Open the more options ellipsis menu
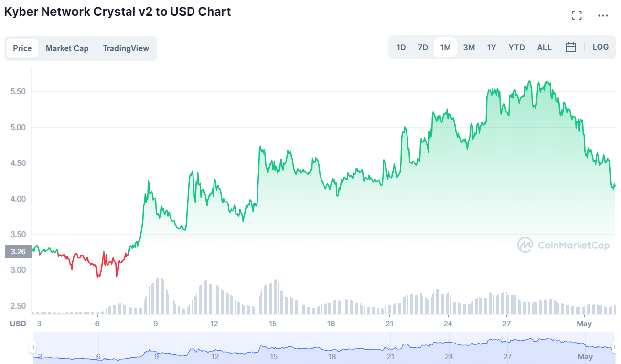Screen dimensions: 621x364 coord(603,15)
